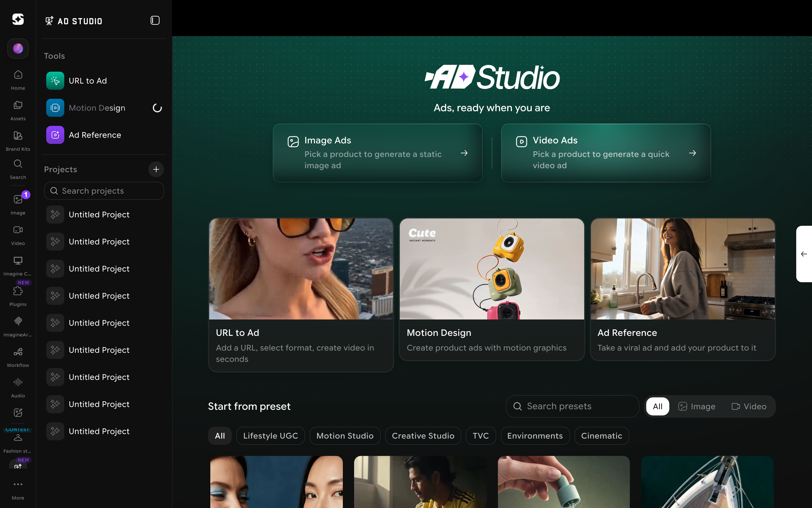Open Audio in the left rail

tap(18, 388)
